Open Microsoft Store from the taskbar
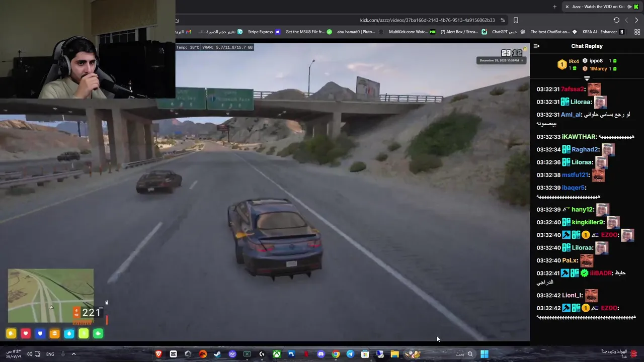Image resolution: width=644 pixels, height=362 pixels. click(365, 354)
